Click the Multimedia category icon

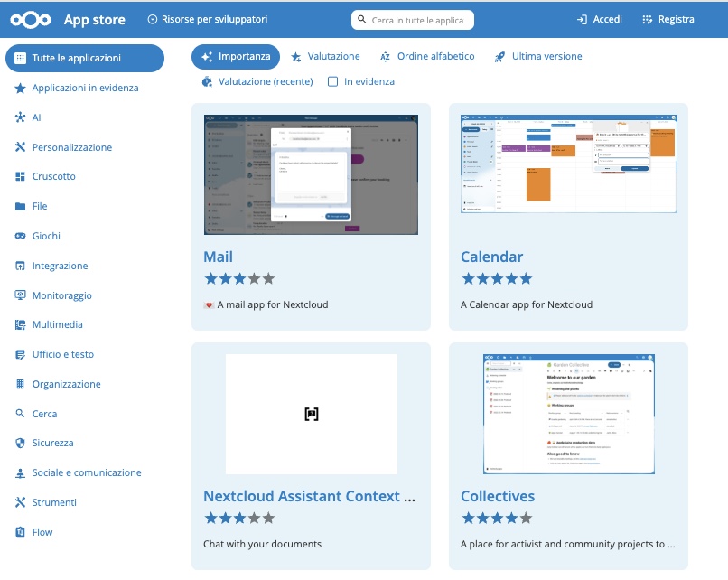tap(20, 324)
